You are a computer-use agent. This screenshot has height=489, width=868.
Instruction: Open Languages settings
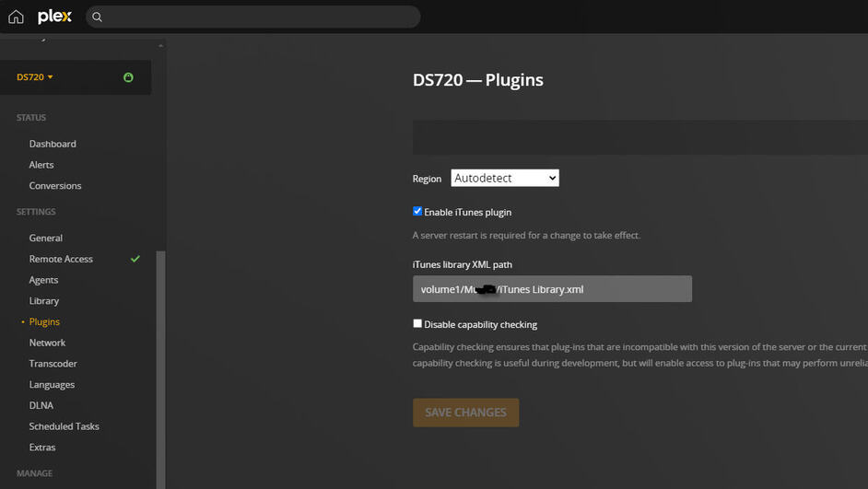click(52, 384)
